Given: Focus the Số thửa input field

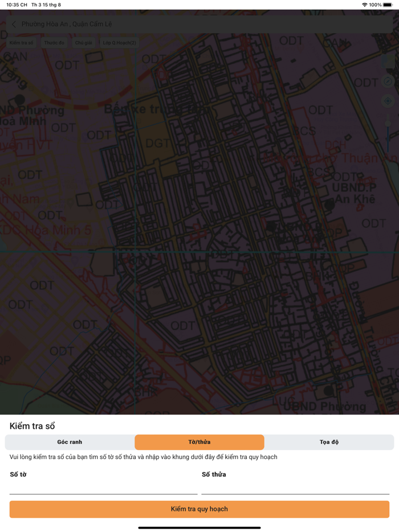Looking at the screenshot, I should 295,488.
